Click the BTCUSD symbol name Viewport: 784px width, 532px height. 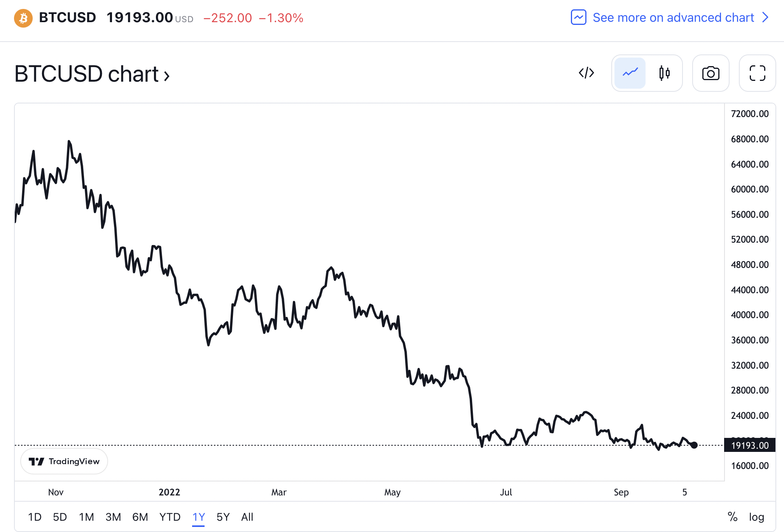pos(67,17)
